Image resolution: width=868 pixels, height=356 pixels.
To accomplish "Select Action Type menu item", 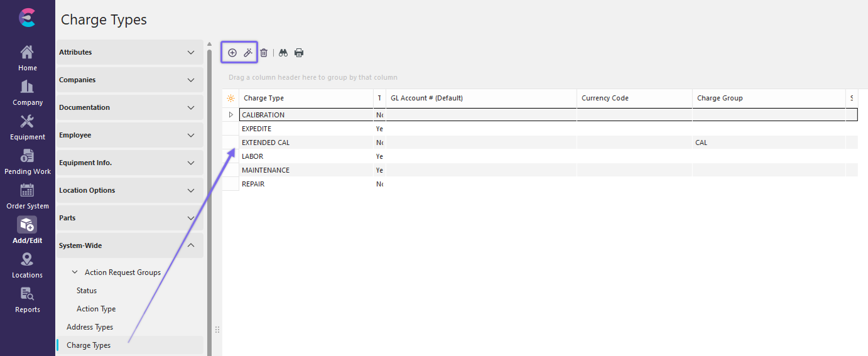I will (x=96, y=309).
